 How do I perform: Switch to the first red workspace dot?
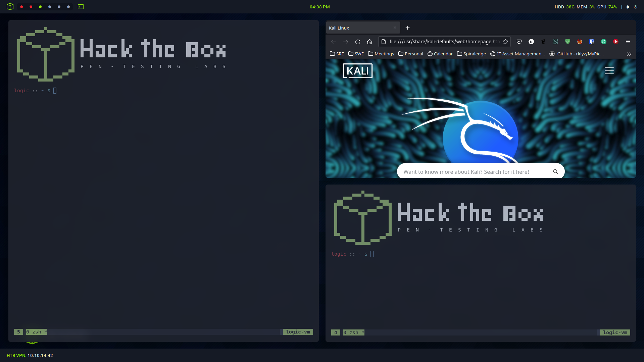click(21, 7)
